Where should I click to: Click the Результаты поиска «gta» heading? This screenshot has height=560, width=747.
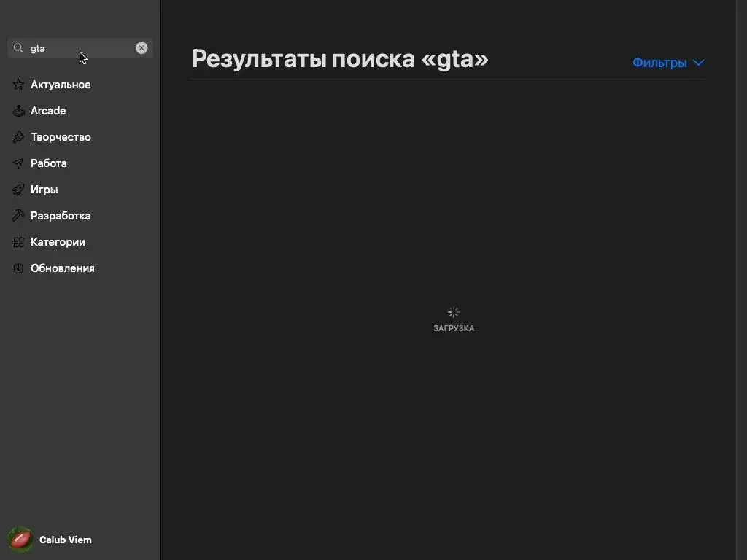340,59
